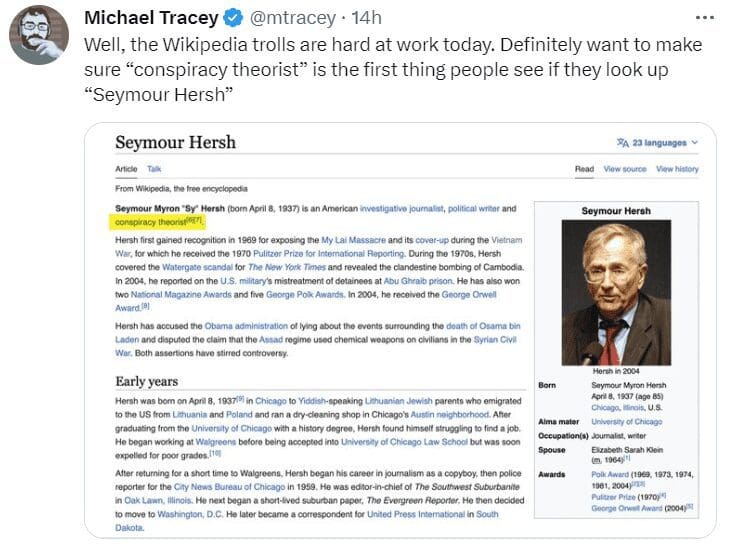Select the Read tab

(584, 169)
